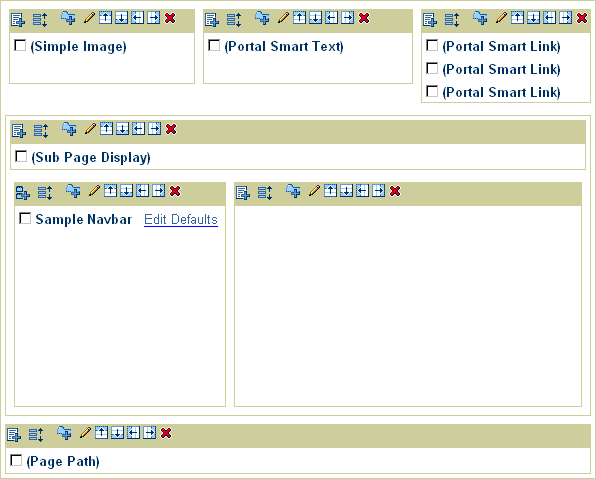Add region above in Page Path region
Screen dimensions: 596x479
[x=101, y=432]
